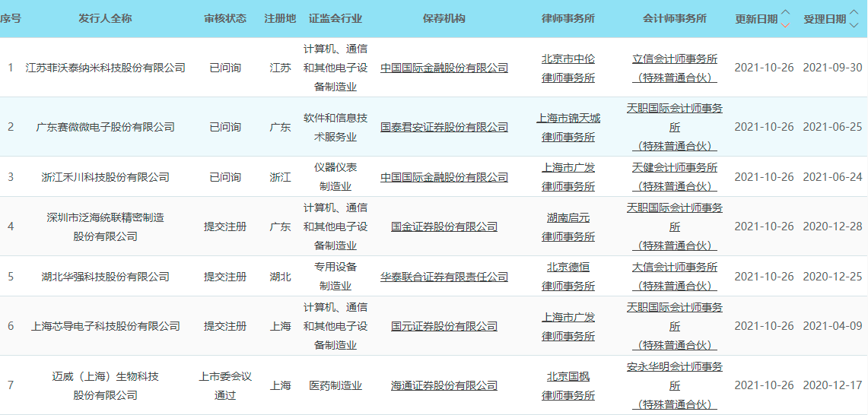This screenshot has height=415, width=868.
Task: Open 海通证券股份有限公司 sponsor link
Action: click(444, 385)
